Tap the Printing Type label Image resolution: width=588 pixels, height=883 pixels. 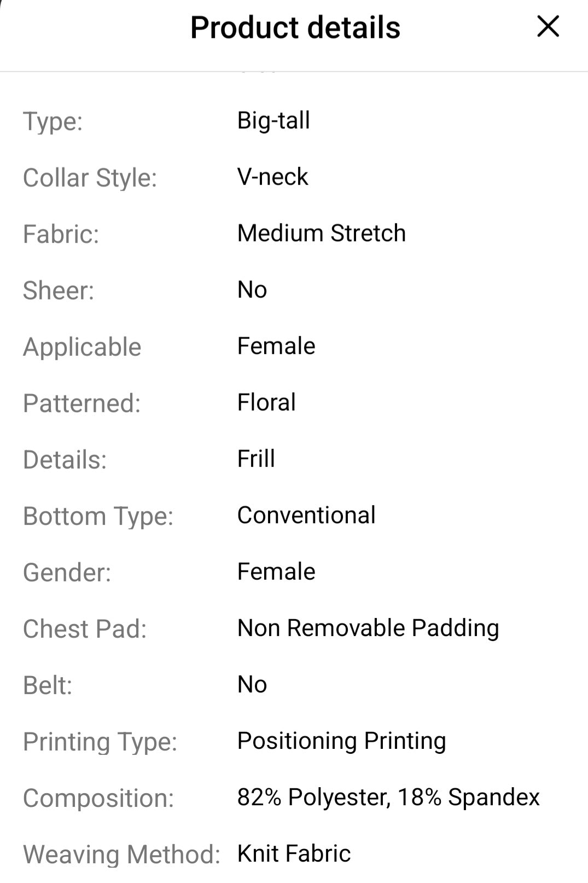[x=100, y=742]
